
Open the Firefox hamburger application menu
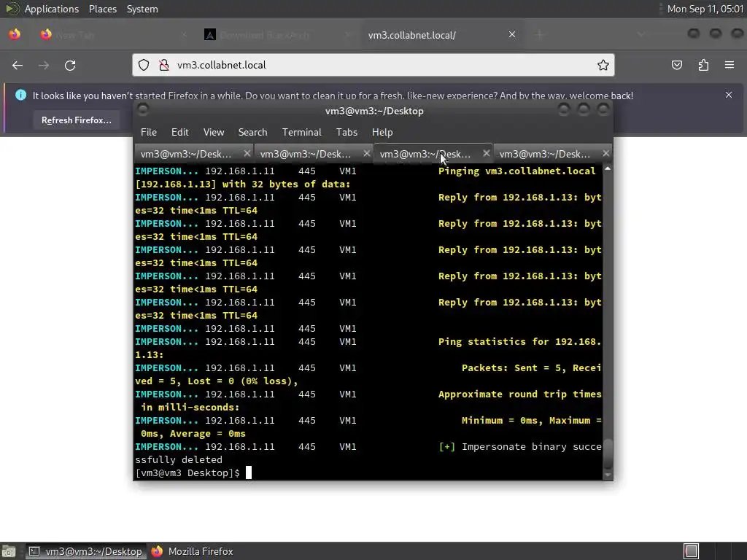click(x=729, y=65)
